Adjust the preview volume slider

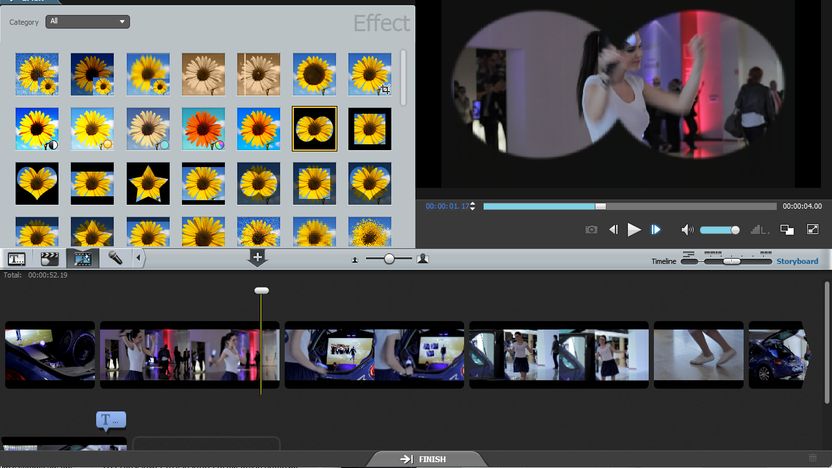[x=720, y=230]
